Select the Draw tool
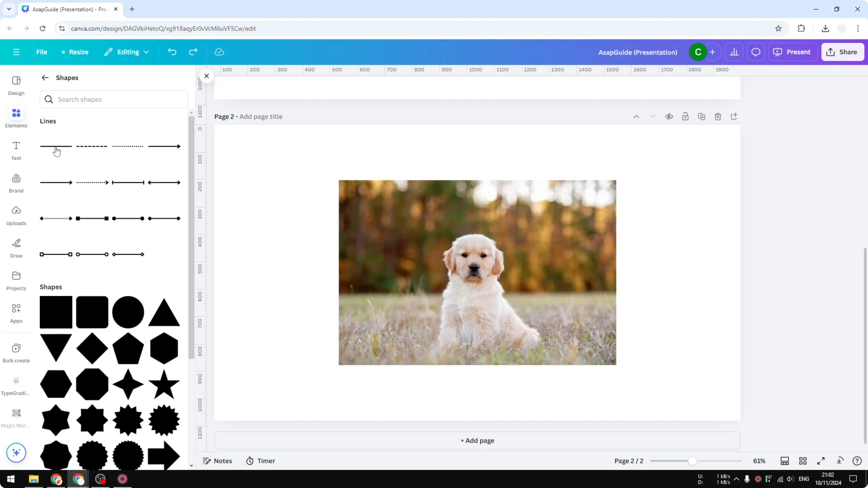 coord(16,248)
